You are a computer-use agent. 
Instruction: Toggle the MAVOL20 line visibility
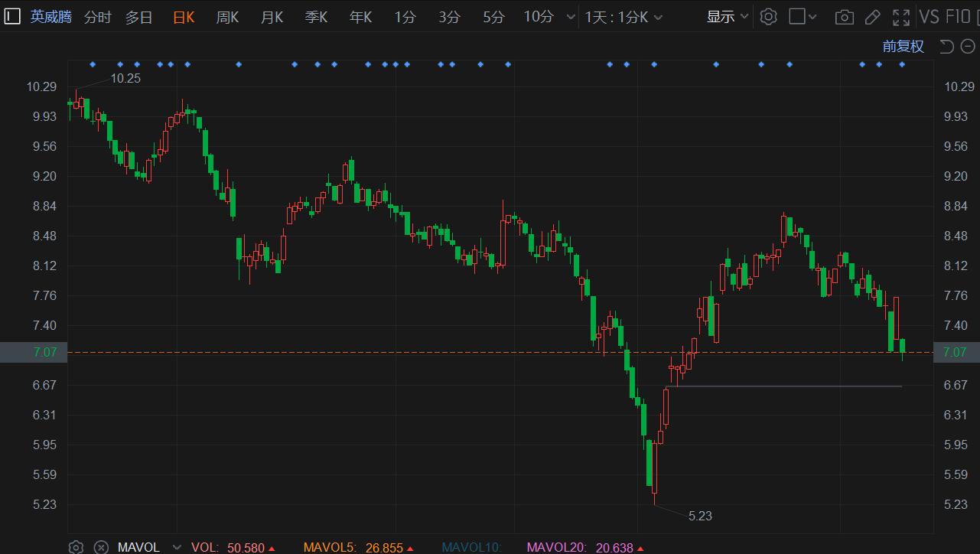(x=555, y=547)
